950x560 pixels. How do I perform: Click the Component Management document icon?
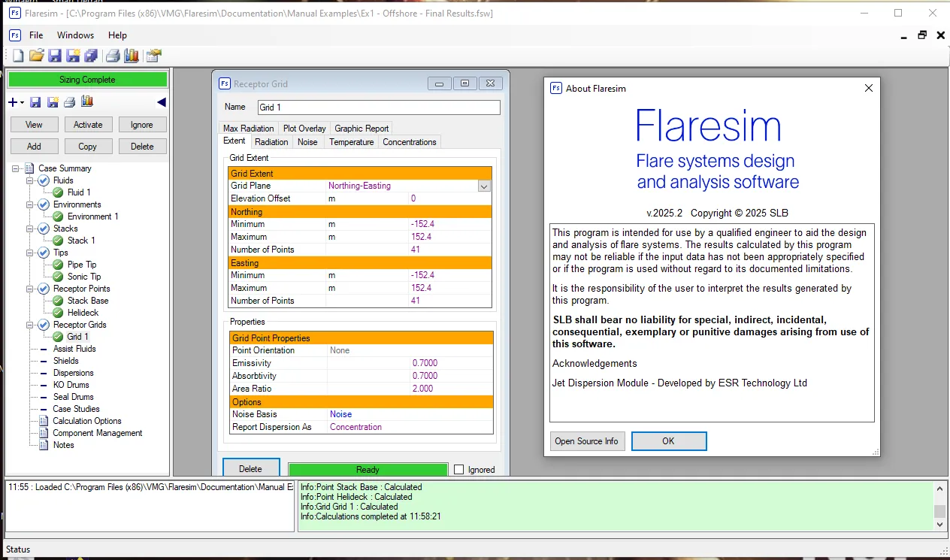point(44,433)
